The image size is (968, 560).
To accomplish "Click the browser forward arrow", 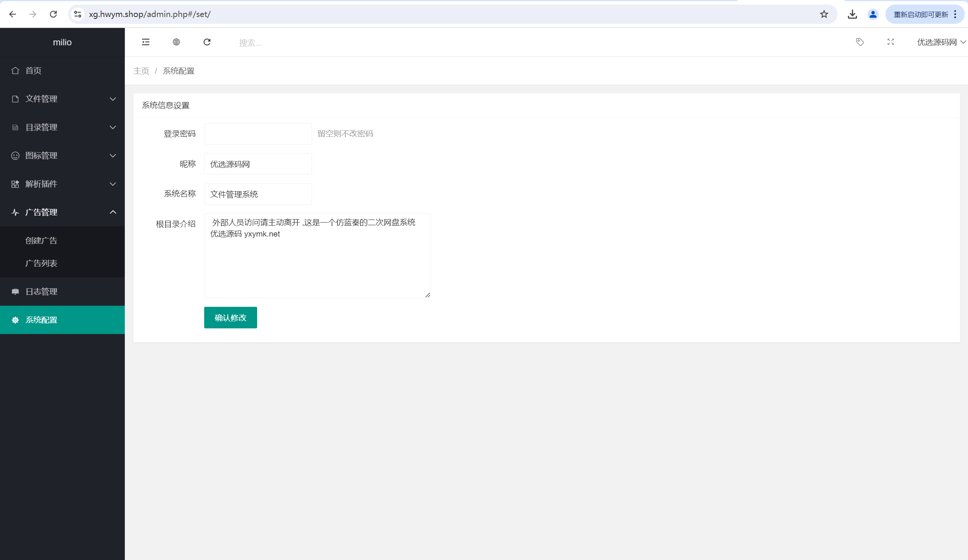I will point(33,14).
